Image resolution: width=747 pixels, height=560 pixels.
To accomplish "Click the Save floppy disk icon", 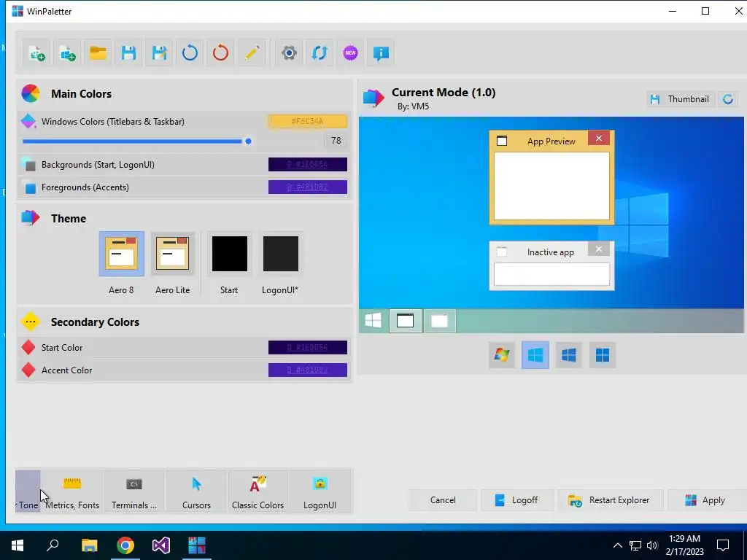I will pos(128,52).
